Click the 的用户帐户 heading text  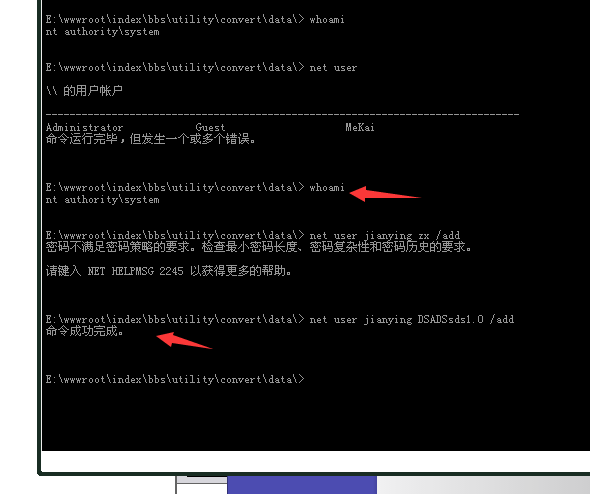(93, 91)
